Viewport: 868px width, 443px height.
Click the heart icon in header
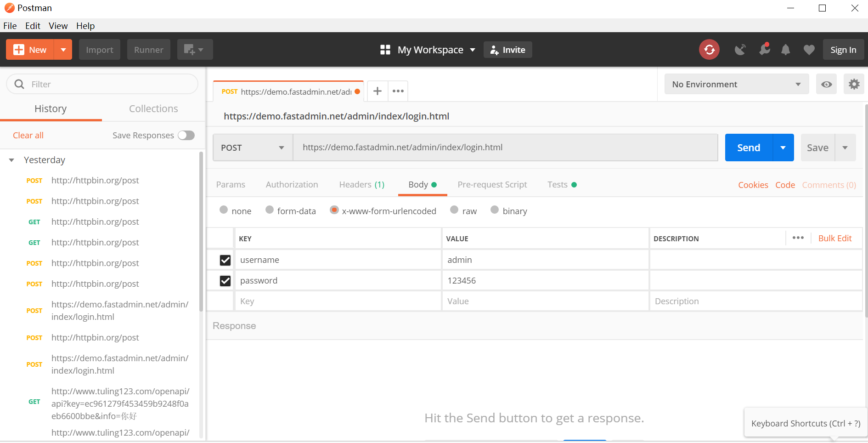[809, 50]
